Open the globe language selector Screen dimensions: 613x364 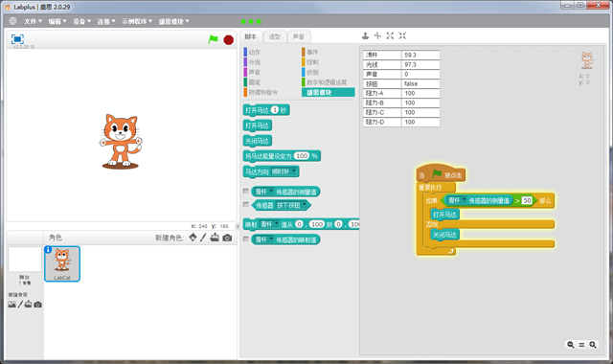[x=12, y=21]
